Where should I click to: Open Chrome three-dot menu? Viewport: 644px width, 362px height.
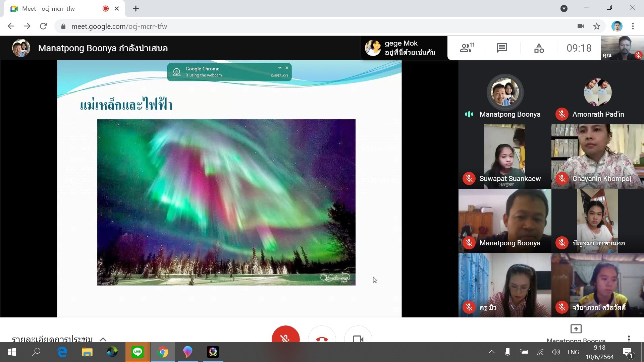pos(633,26)
